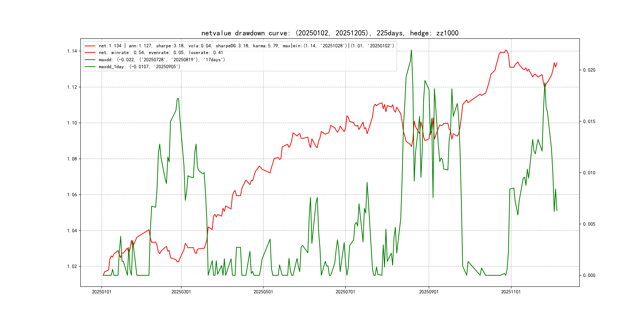
Task: Click the 20251101 x-axis label
Action: (511, 292)
